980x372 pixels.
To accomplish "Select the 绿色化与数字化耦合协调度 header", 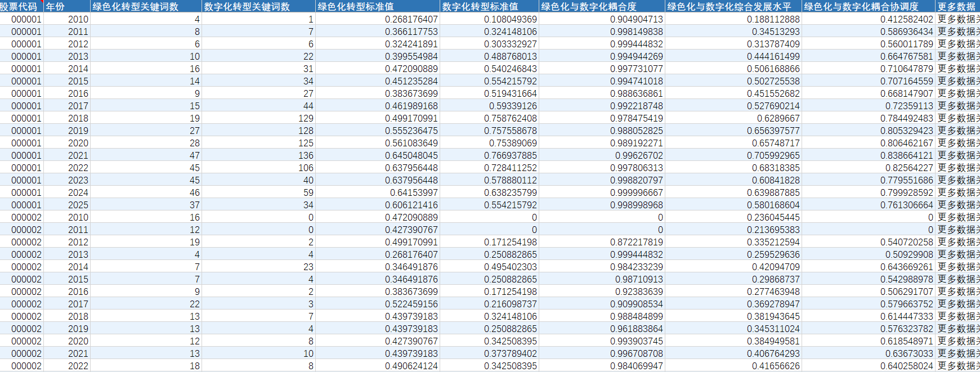I will tap(868, 6).
